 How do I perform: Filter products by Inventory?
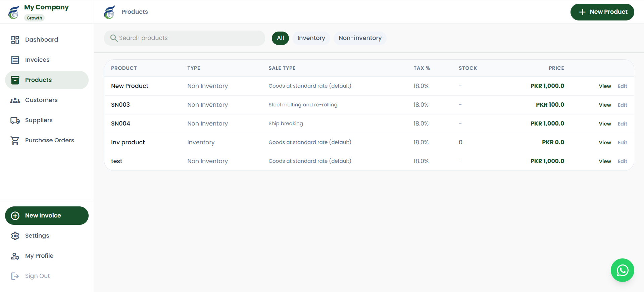[x=311, y=38]
